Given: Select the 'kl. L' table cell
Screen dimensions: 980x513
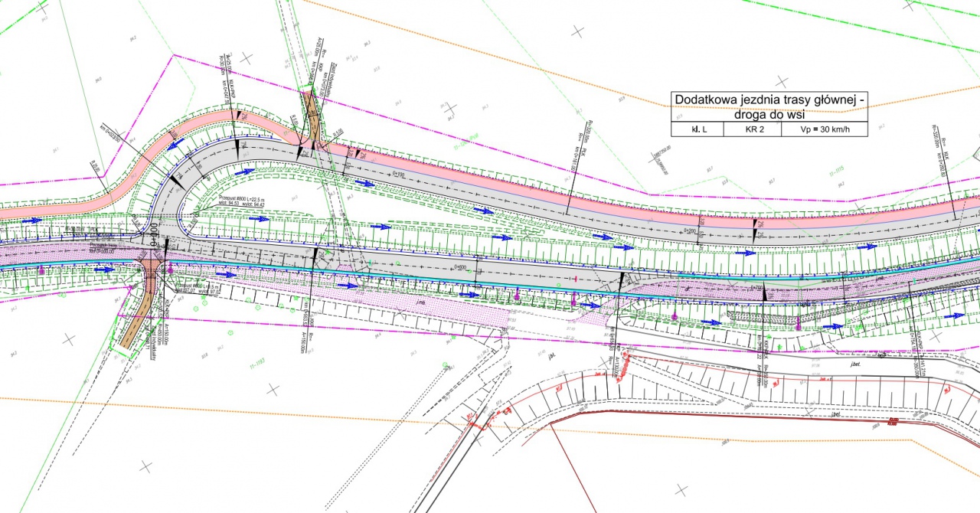Looking at the screenshot, I should coord(697,129).
